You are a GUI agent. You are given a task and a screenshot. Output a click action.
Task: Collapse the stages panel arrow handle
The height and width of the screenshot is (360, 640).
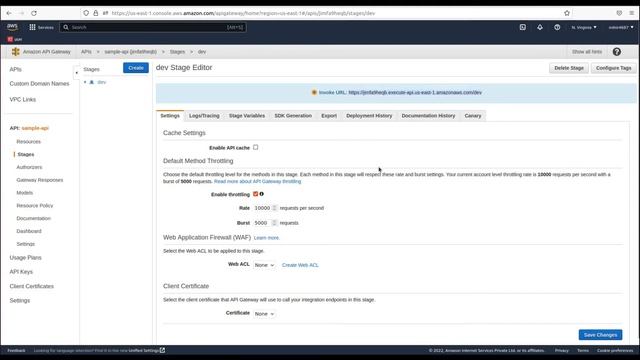coord(76,73)
